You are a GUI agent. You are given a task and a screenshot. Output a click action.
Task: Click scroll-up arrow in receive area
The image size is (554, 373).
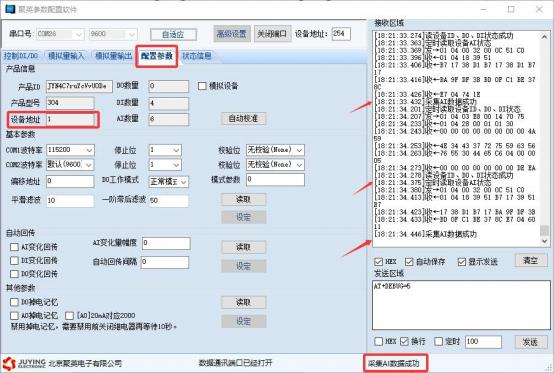(544, 37)
